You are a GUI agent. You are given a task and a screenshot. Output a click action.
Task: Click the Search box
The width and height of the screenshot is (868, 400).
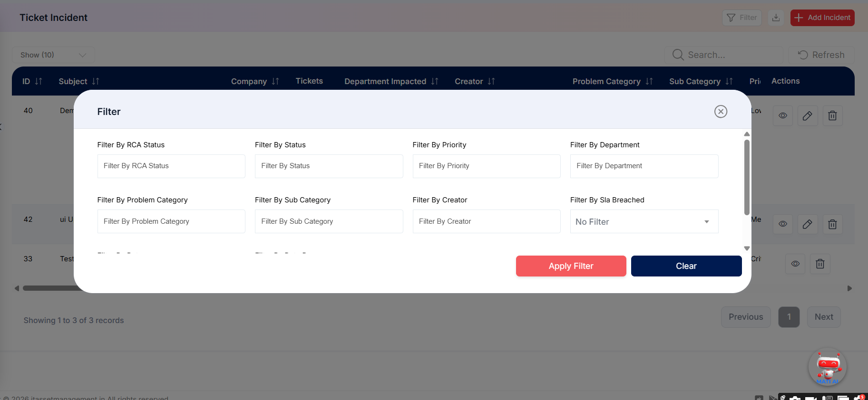(x=723, y=55)
